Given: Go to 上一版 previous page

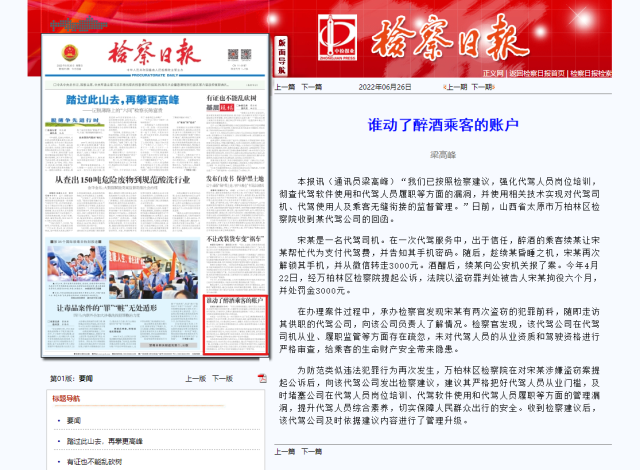Looking at the screenshot, I should [196, 379].
